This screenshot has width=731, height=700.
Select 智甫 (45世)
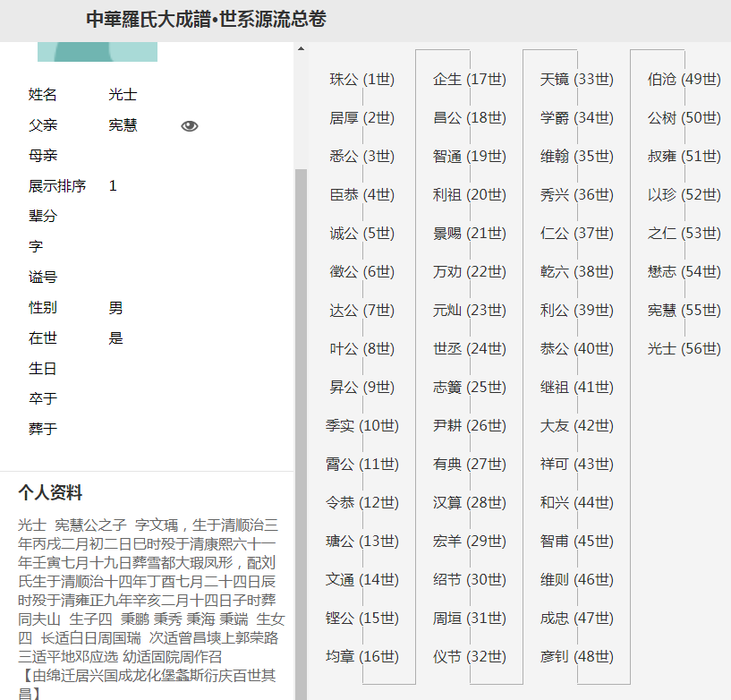(577, 542)
